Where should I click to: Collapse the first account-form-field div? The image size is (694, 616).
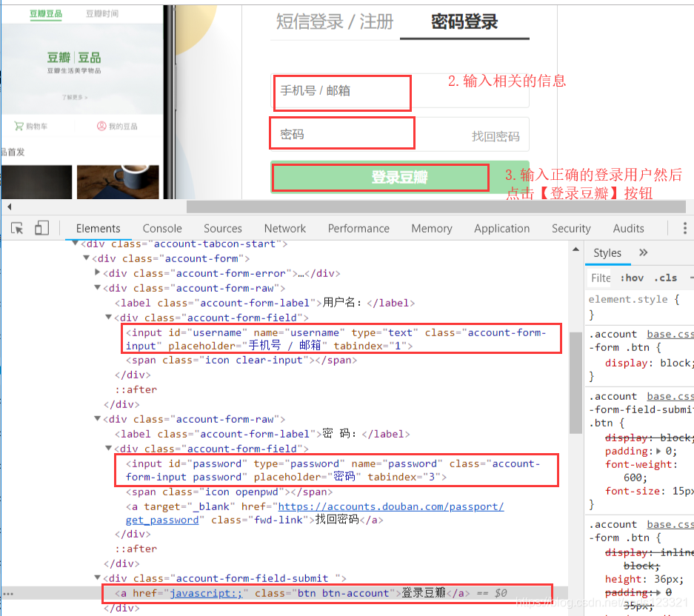click(x=108, y=318)
